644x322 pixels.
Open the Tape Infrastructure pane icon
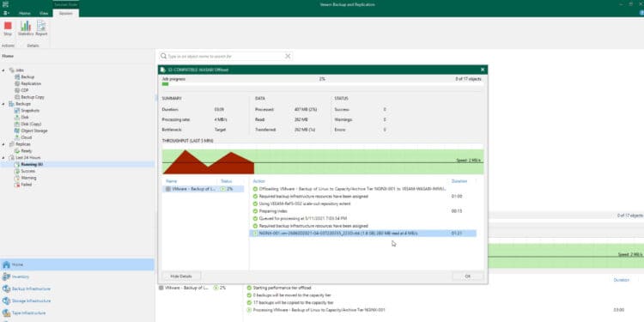click(6, 313)
